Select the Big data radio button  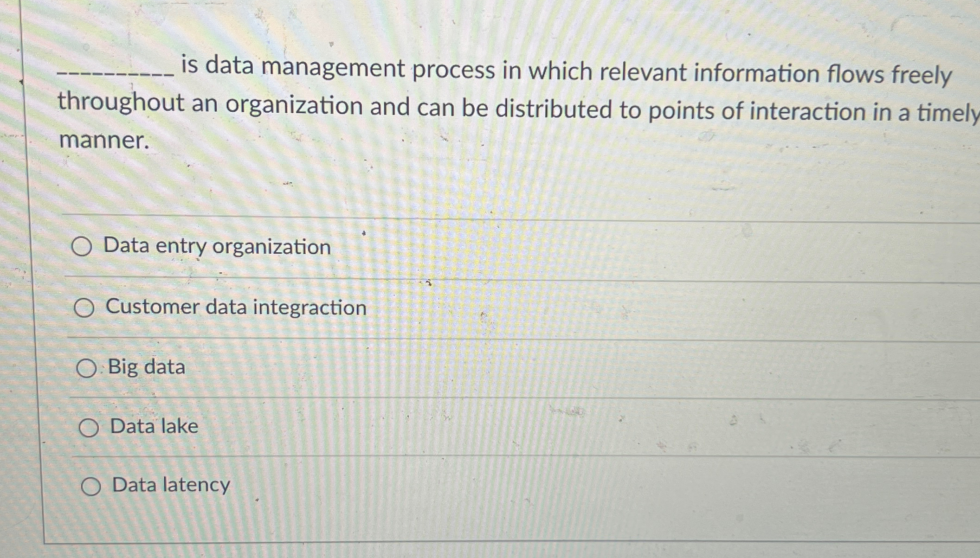coord(87,367)
